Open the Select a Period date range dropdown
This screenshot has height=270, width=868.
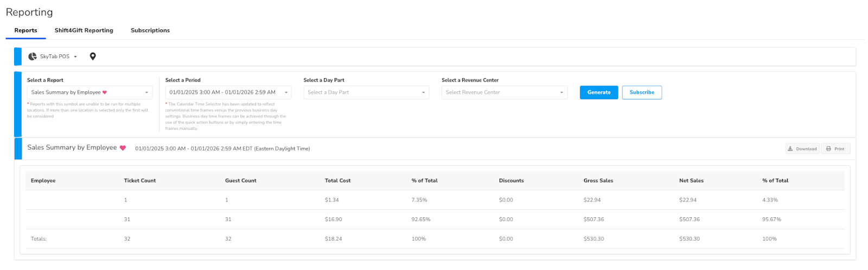click(228, 92)
